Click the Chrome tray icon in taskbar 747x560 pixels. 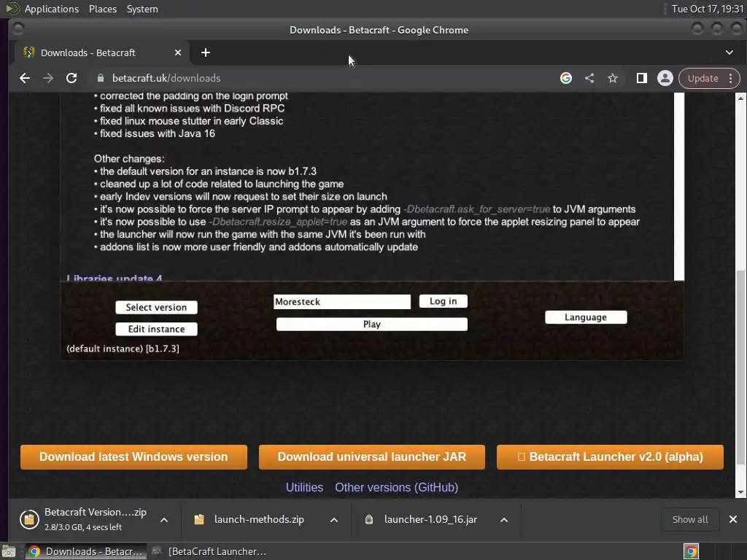pyautogui.click(x=691, y=551)
